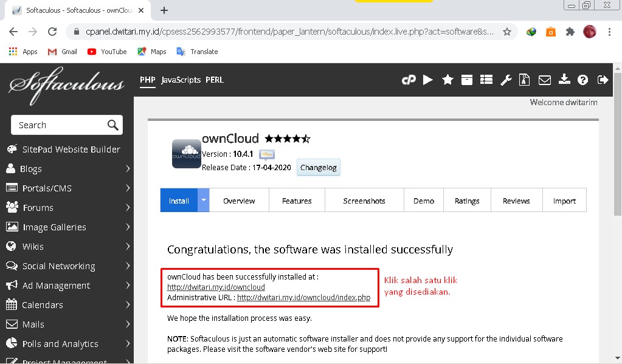Open the help question mark icon
The height and width of the screenshot is (364, 622).
(583, 80)
